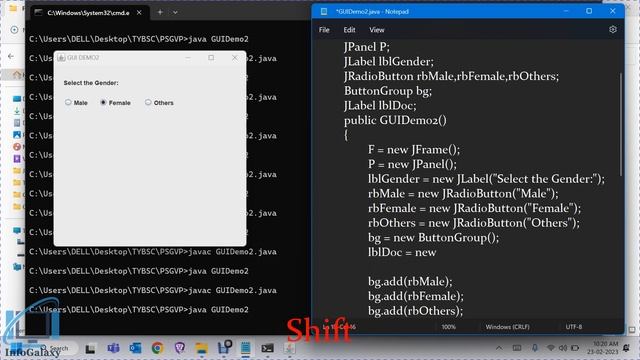Add a new terminal tab
The image size is (640, 360).
[x=160, y=13]
